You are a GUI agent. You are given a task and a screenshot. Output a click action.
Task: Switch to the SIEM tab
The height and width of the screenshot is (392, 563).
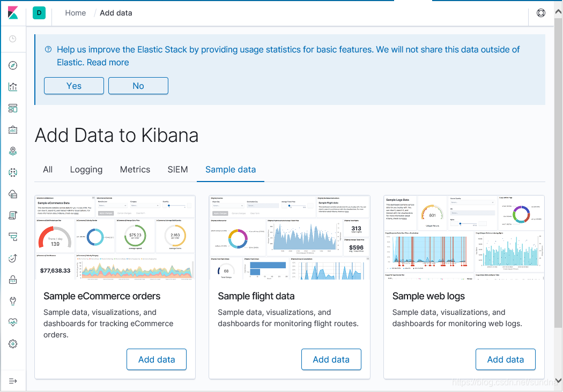[x=177, y=169]
